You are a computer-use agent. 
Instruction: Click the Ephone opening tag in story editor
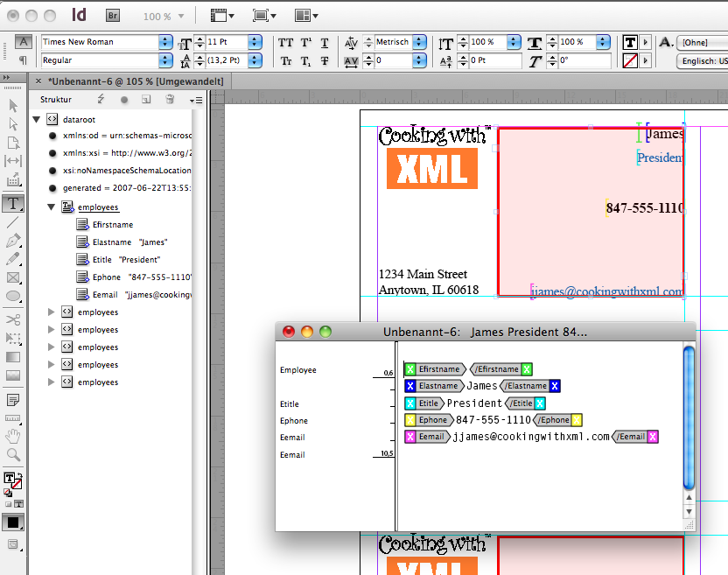[x=428, y=420]
